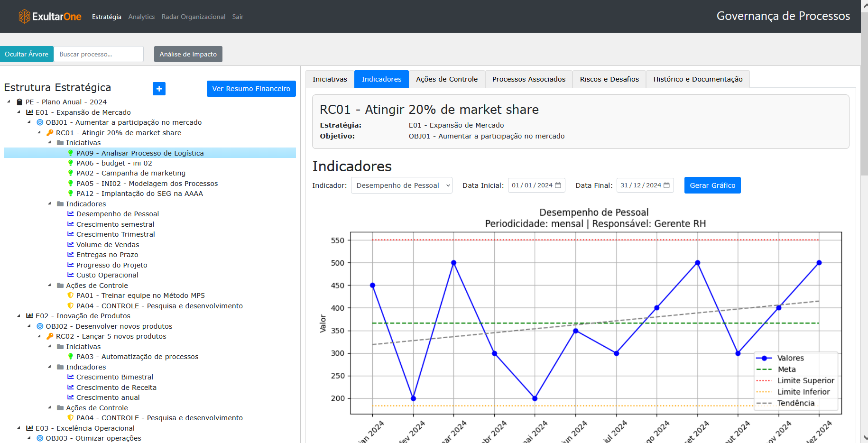Collapse the E01 Expansão de Mercado node
868x443 pixels.
click(19, 112)
